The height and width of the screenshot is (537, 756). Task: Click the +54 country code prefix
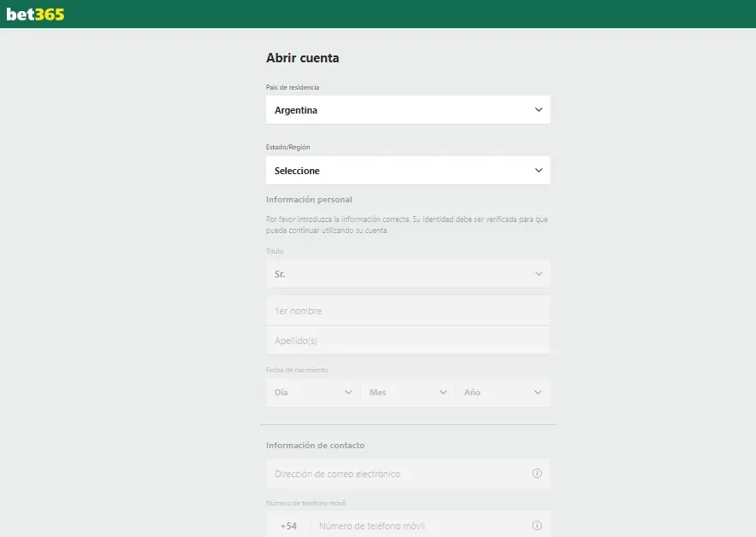point(288,526)
